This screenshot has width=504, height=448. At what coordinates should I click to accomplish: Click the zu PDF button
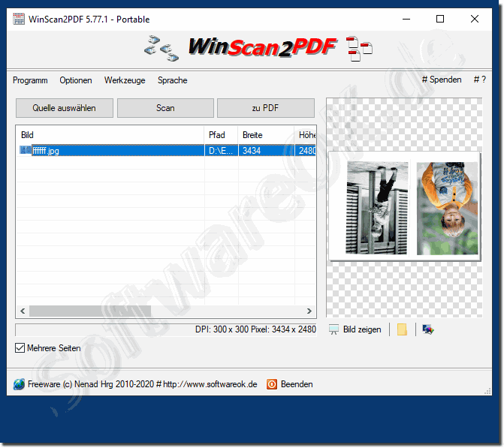[265, 108]
